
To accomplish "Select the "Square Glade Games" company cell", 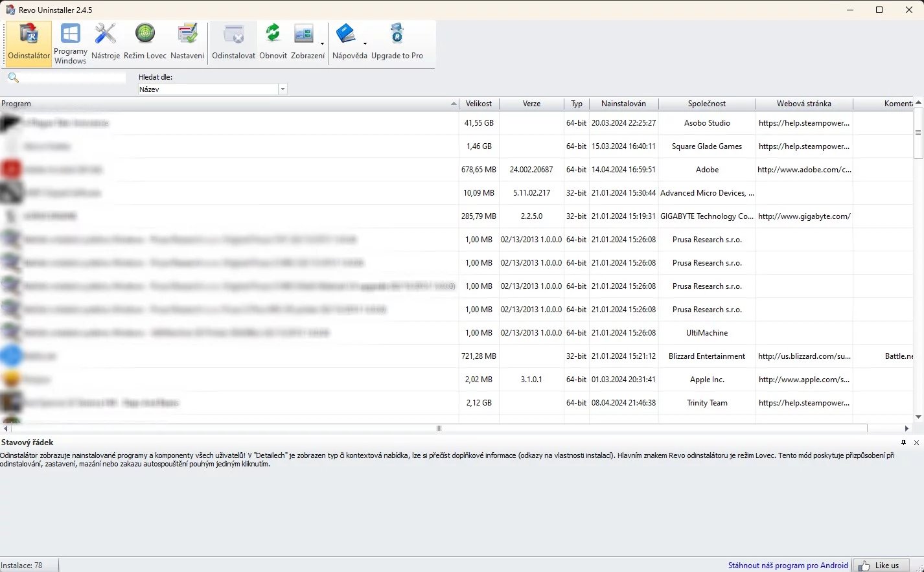I will 707,146.
